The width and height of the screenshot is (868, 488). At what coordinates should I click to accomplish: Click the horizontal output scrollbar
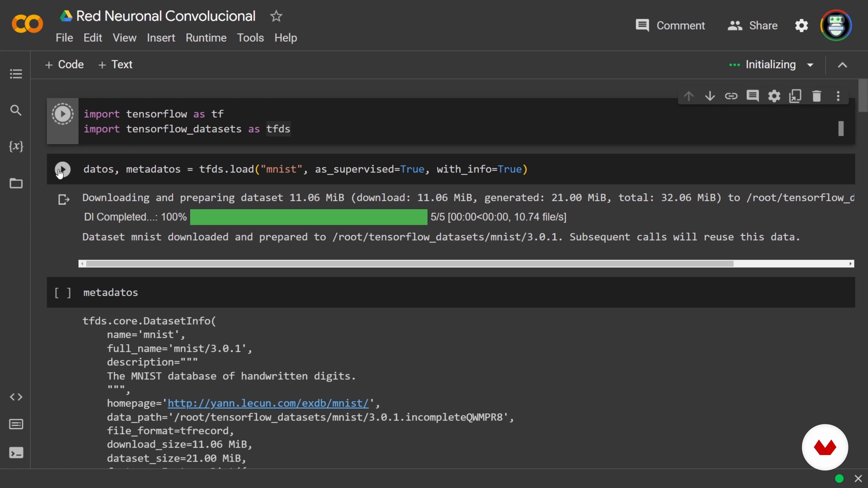[409, 264]
